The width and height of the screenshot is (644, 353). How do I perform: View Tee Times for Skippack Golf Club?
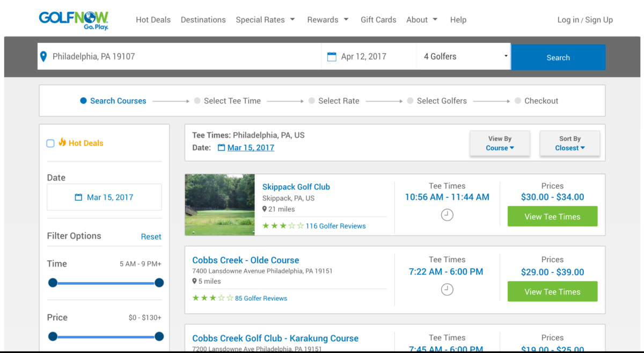pos(552,217)
